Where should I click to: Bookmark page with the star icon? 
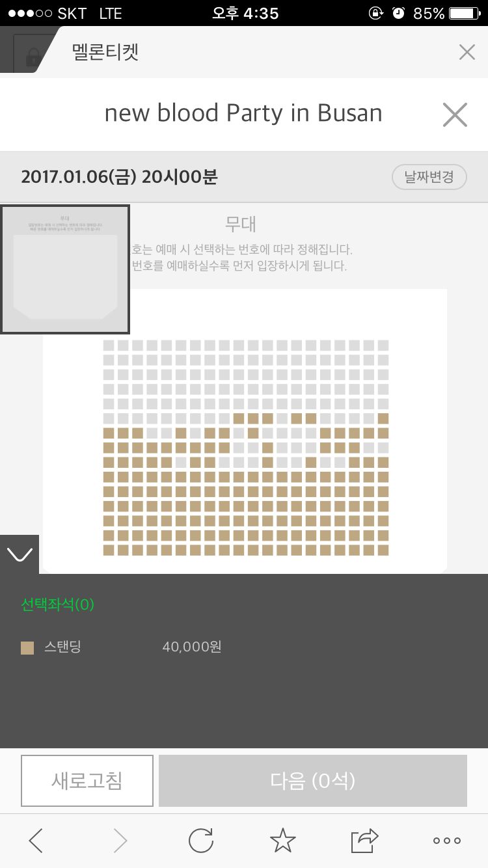tap(282, 841)
